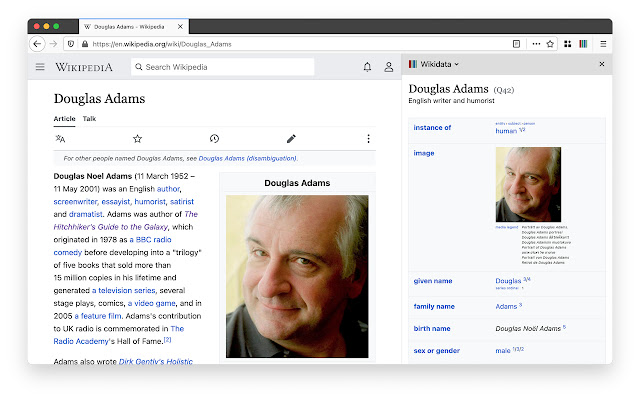The width and height of the screenshot is (640, 400).
Task: Follow the 'dramatist' link
Action: pos(86,214)
